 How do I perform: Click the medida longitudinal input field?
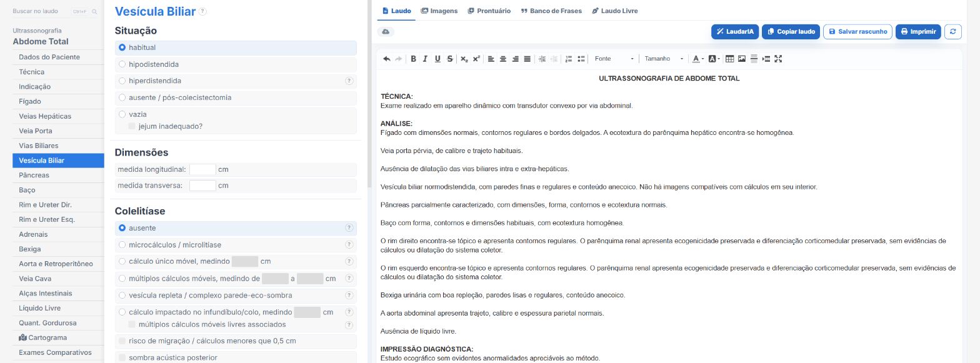202,169
